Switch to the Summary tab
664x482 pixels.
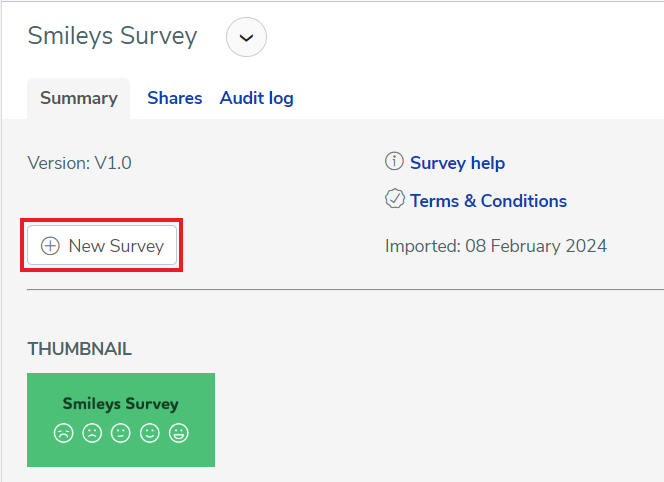pyautogui.click(x=79, y=98)
